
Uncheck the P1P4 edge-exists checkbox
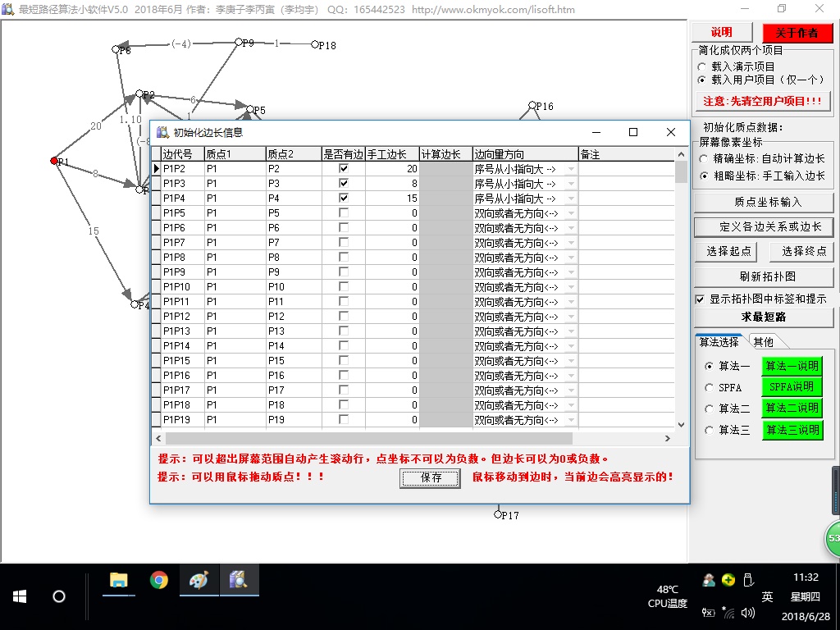click(x=344, y=198)
